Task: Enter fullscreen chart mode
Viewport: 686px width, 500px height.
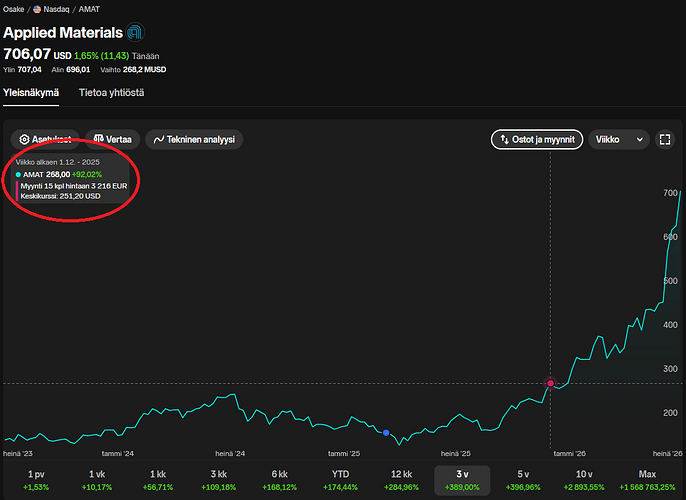Action: [x=665, y=140]
